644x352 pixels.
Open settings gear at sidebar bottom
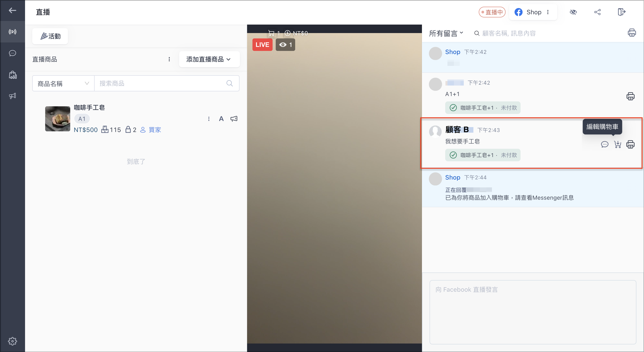[12, 341]
